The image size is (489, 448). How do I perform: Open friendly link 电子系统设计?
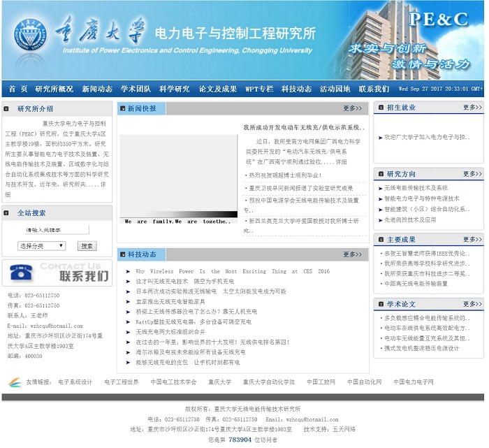(x=75, y=382)
